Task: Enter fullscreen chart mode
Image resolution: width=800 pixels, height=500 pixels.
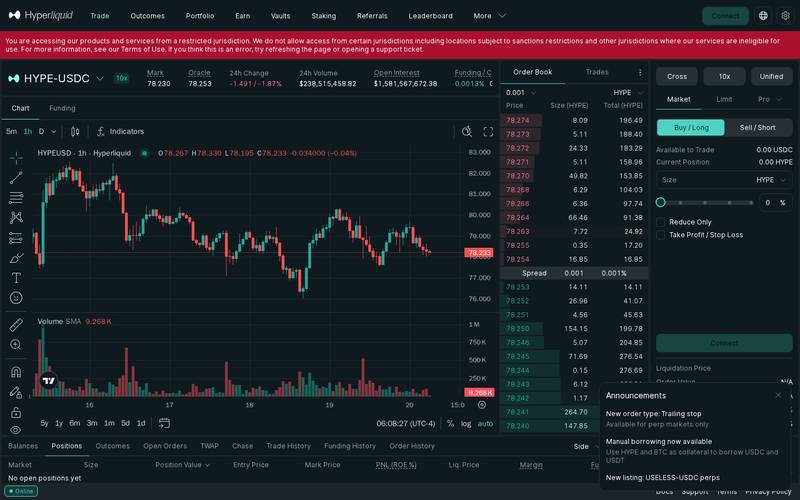Action: 488,132
